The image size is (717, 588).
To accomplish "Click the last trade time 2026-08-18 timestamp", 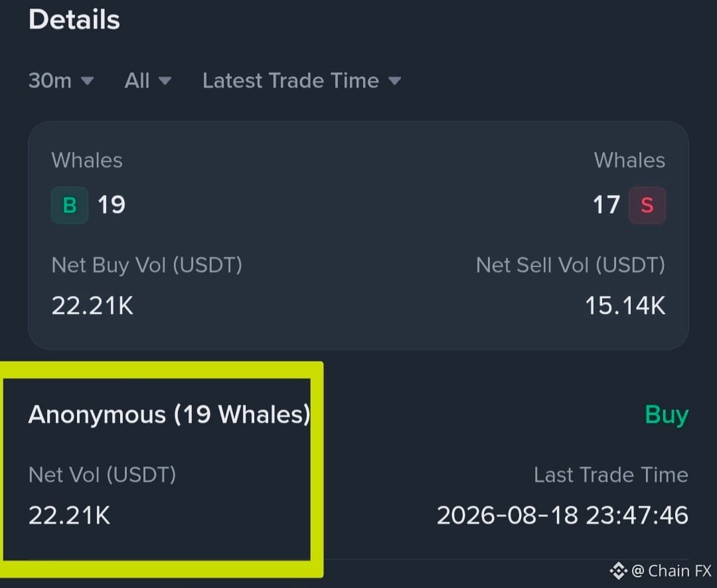I will (x=562, y=515).
